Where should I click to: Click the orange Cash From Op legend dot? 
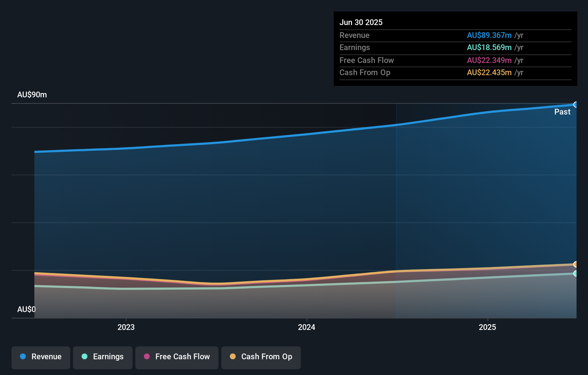tap(233, 356)
